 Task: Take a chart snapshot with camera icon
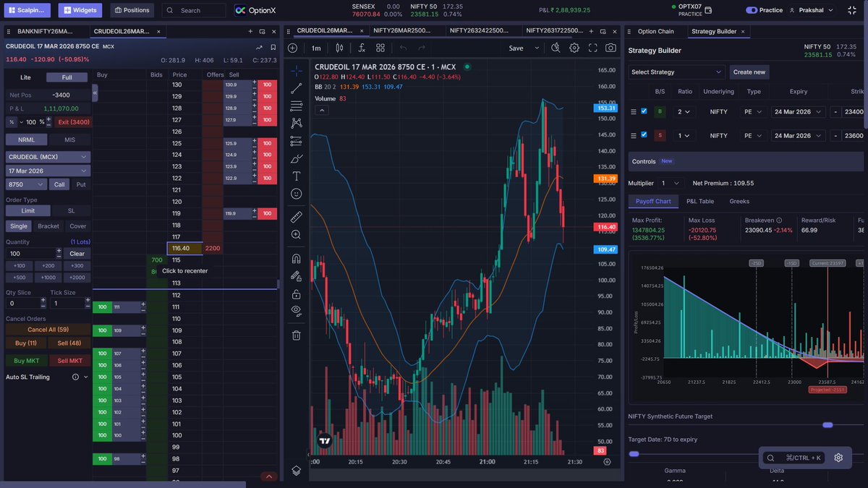click(x=611, y=48)
